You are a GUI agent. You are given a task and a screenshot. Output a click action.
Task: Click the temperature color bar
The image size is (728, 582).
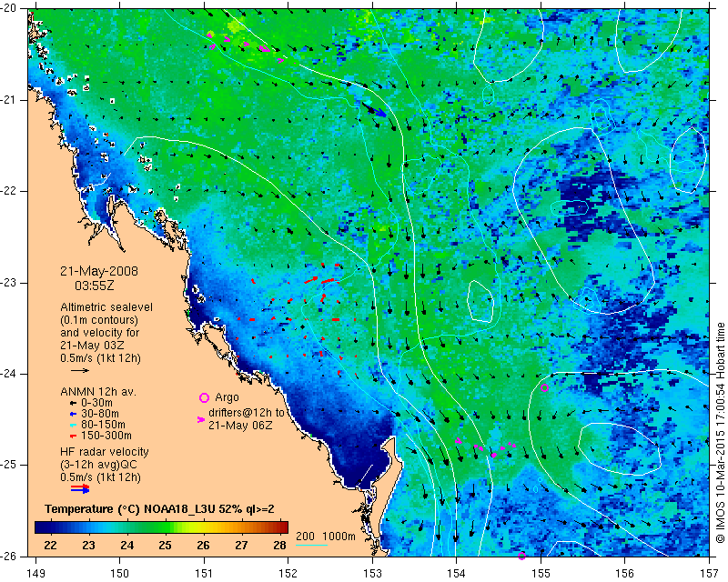point(162,527)
